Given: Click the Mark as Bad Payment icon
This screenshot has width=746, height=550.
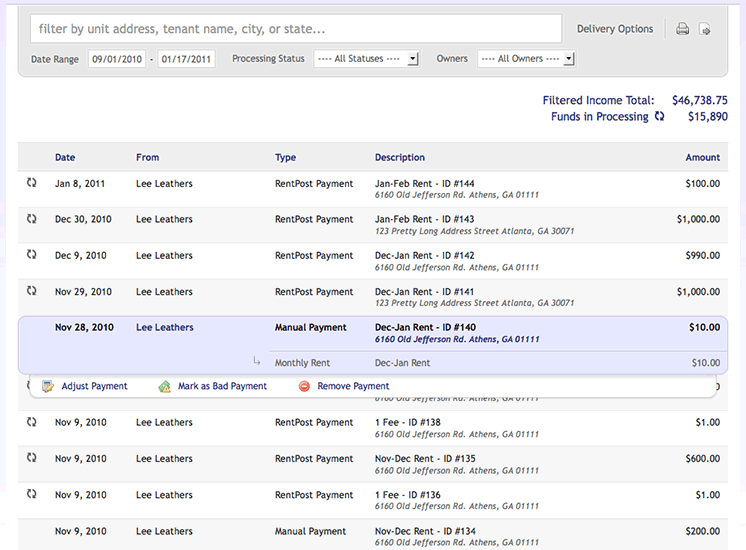Looking at the screenshot, I should tap(165, 386).
